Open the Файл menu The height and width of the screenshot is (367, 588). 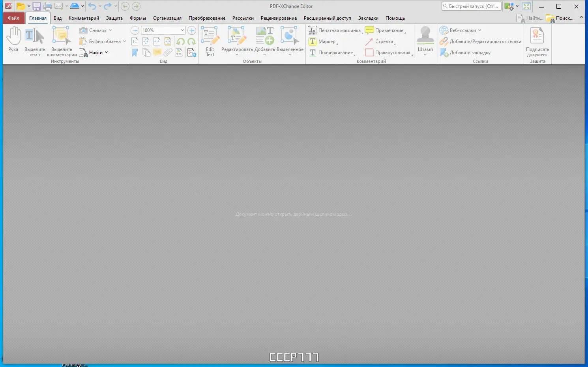click(x=13, y=18)
